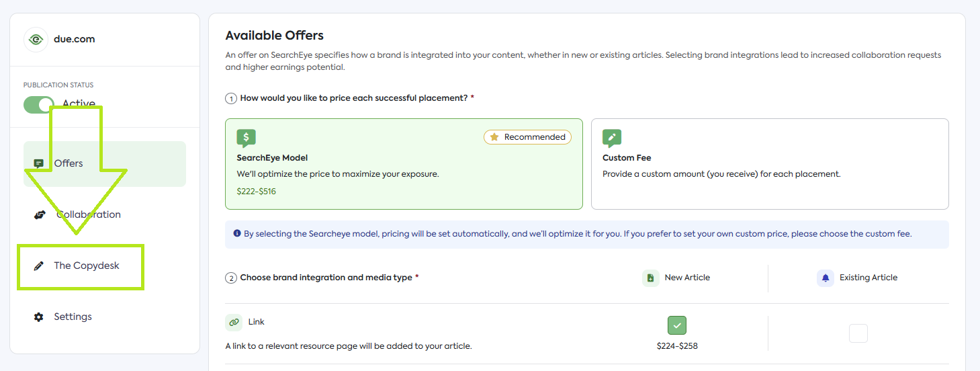This screenshot has width=980, height=371.
Task: Click the Offers chat icon in sidebar
Action: (39, 163)
